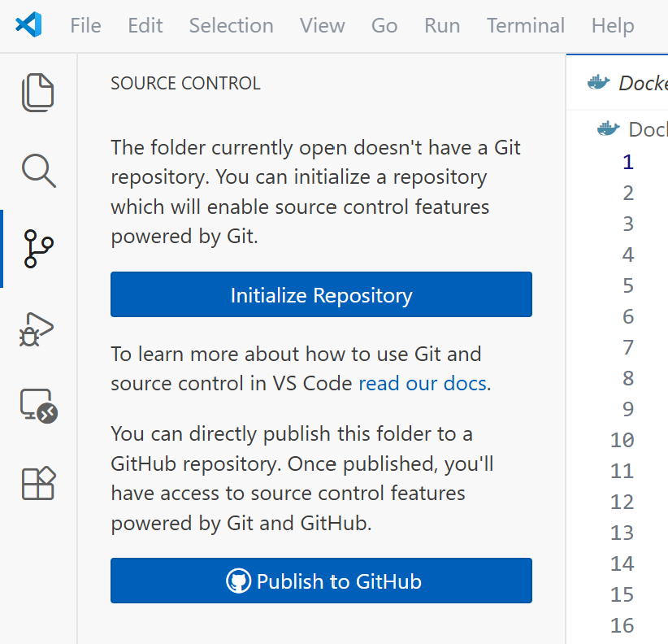Viewport: 668px width, 644px height.
Task: Click line number 1 in the editor gutter
Action: click(627, 162)
